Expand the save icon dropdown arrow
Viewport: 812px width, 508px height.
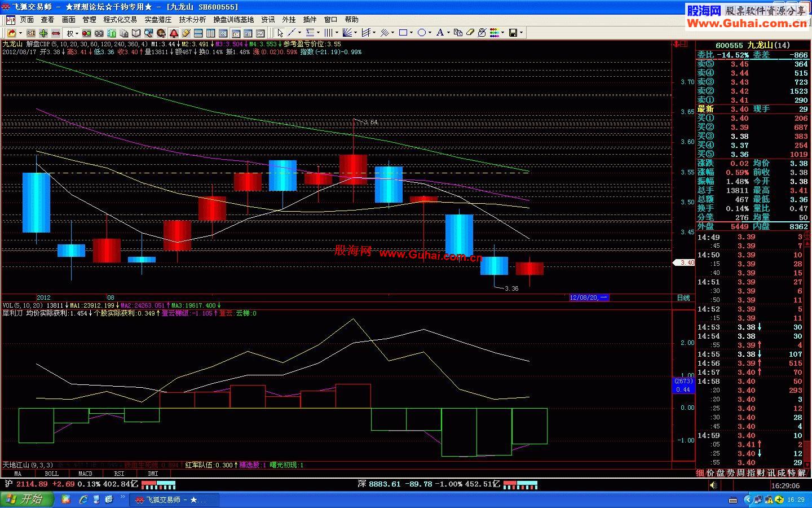pos(521,33)
